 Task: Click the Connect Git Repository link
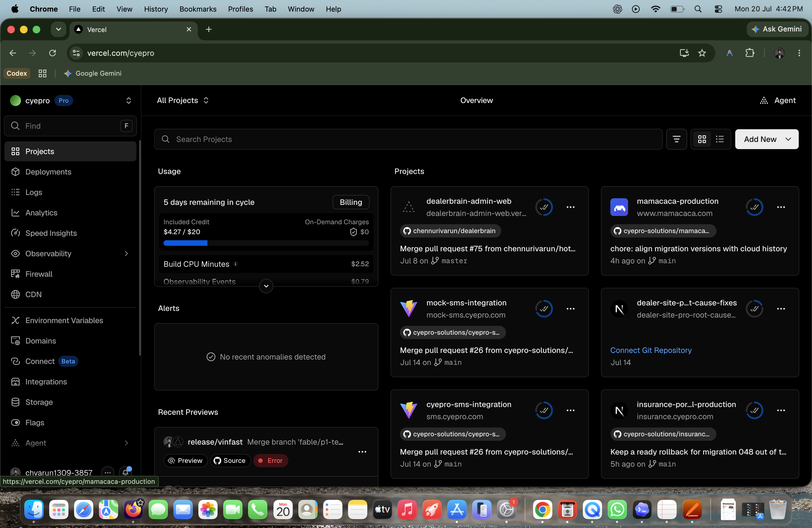651,350
